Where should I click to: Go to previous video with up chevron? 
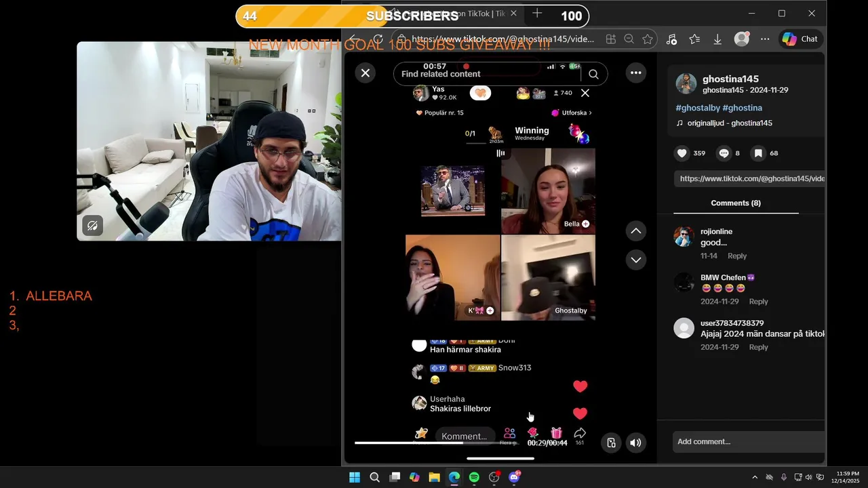pyautogui.click(x=636, y=231)
